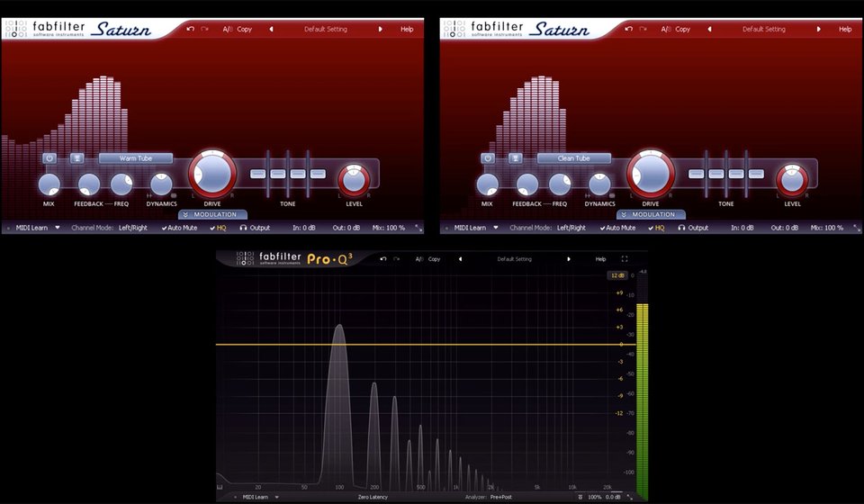This screenshot has height=504, width=864.
Task: Open MIDI Learn menu arrow in Pro-Q 3
Action: point(276,497)
